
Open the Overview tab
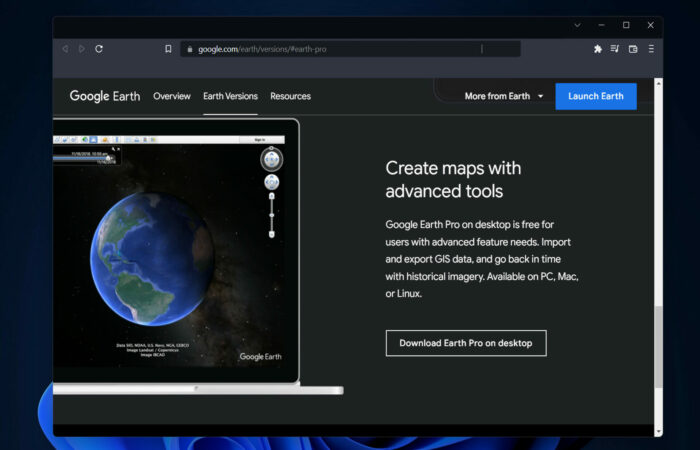172,96
